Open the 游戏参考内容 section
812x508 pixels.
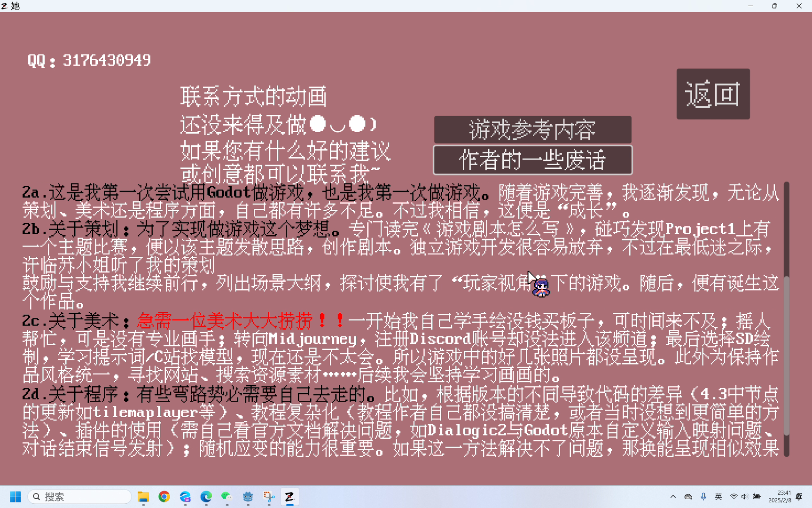pyautogui.click(x=532, y=130)
